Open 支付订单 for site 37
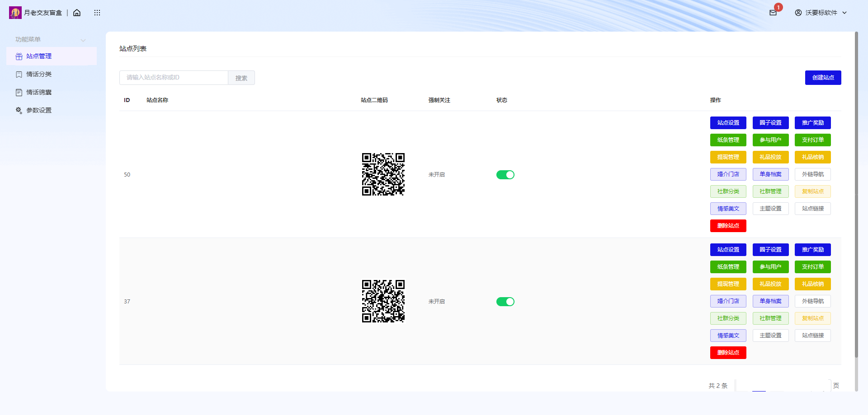The image size is (868, 415). 813,267
